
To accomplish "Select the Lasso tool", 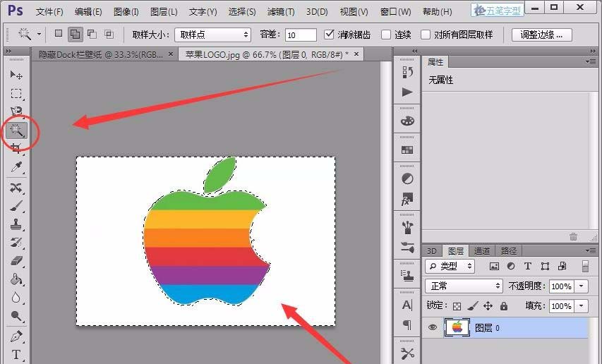I will 16,111.
